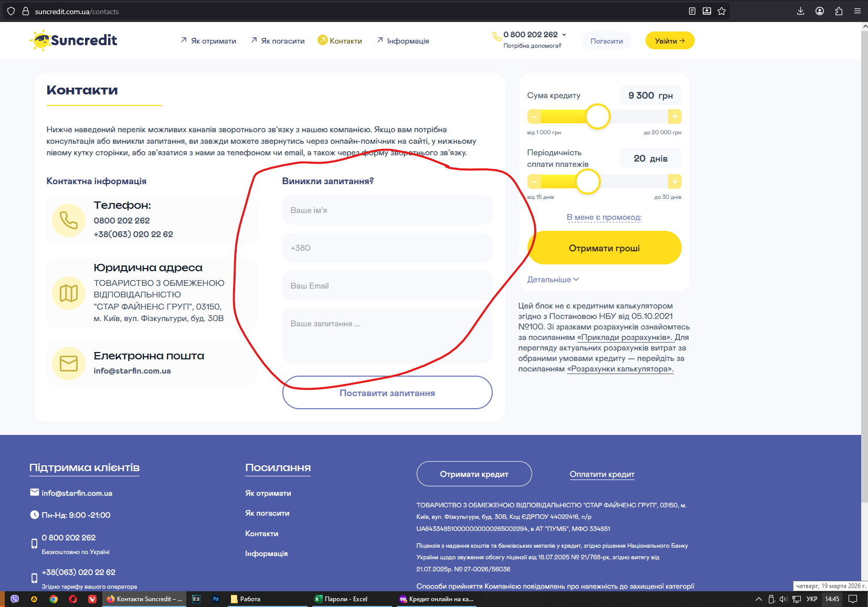Click footer phone +38(063) 020 22 62
868x607 pixels.
(x=79, y=572)
